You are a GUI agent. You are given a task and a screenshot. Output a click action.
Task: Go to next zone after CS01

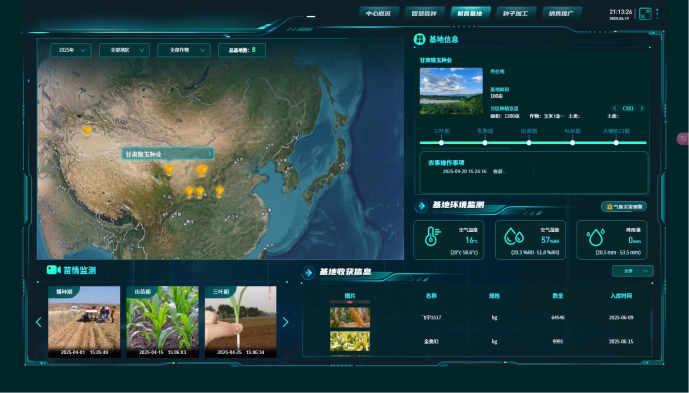point(642,108)
